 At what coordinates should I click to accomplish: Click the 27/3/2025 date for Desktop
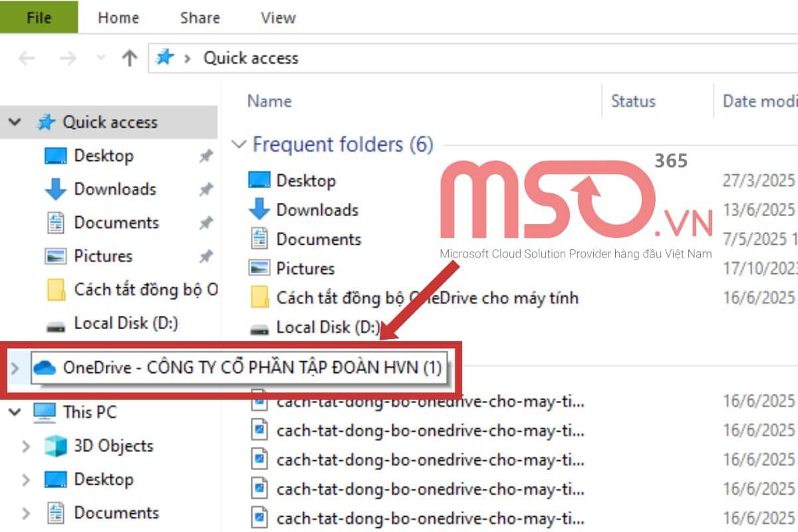759,181
